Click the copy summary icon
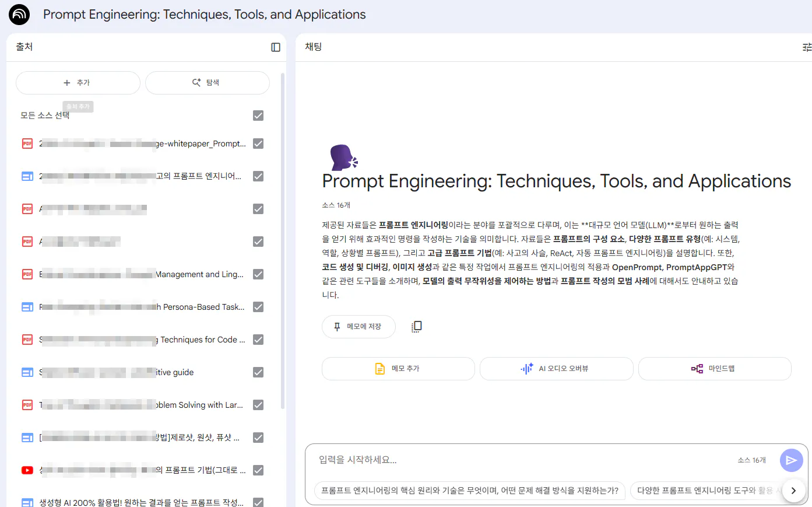This screenshot has height=507, width=812. click(x=416, y=327)
